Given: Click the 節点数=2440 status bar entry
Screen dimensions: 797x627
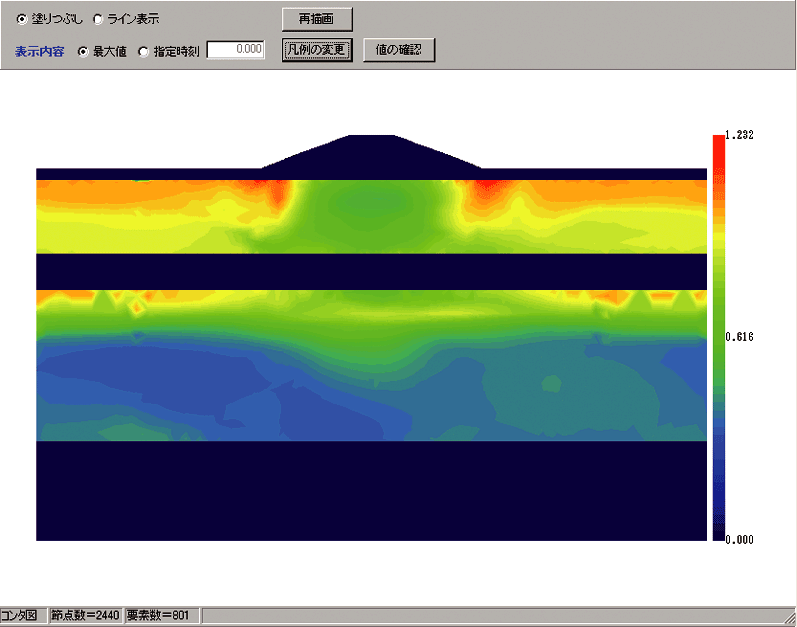Looking at the screenshot, I should [x=85, y=615].
